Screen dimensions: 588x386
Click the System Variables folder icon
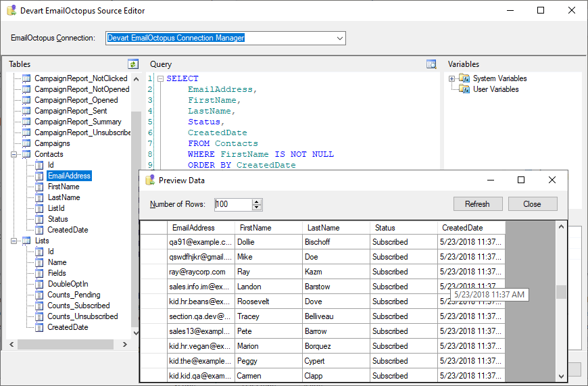464,78
